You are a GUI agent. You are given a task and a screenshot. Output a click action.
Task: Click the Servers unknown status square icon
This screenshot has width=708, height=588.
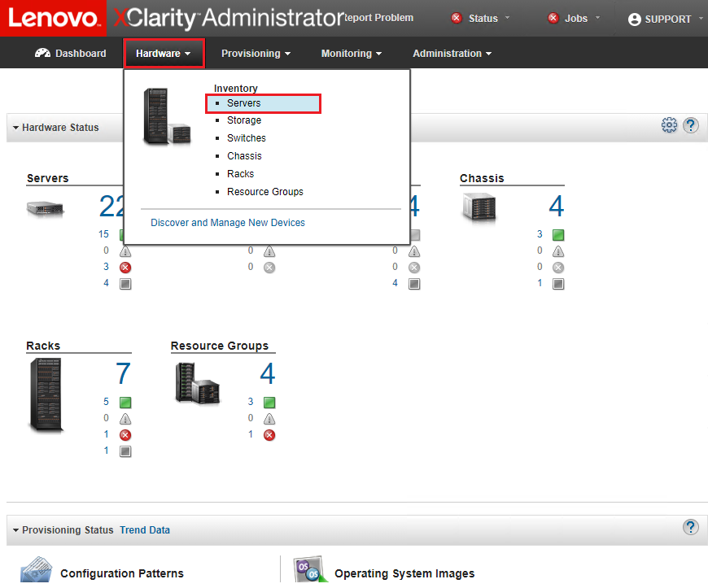[125, 284]
